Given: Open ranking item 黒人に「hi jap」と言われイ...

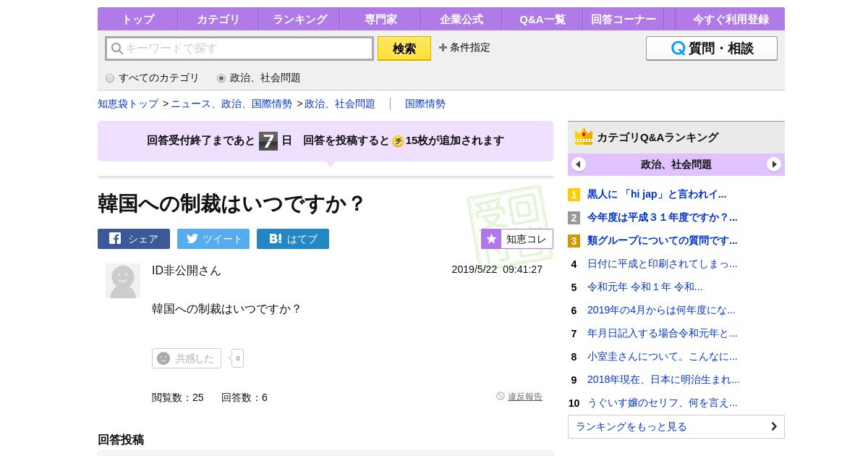Looking at the screenshot, I should click(x=657, y=194).
